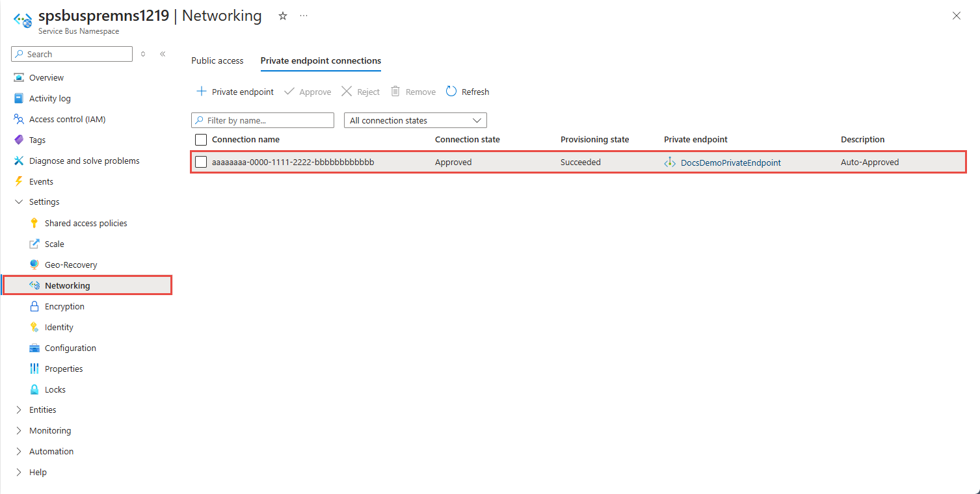Go to Shared access policies
Image resolution: width=980 pixels, height=494 pixels.
[x=86, y=224]
